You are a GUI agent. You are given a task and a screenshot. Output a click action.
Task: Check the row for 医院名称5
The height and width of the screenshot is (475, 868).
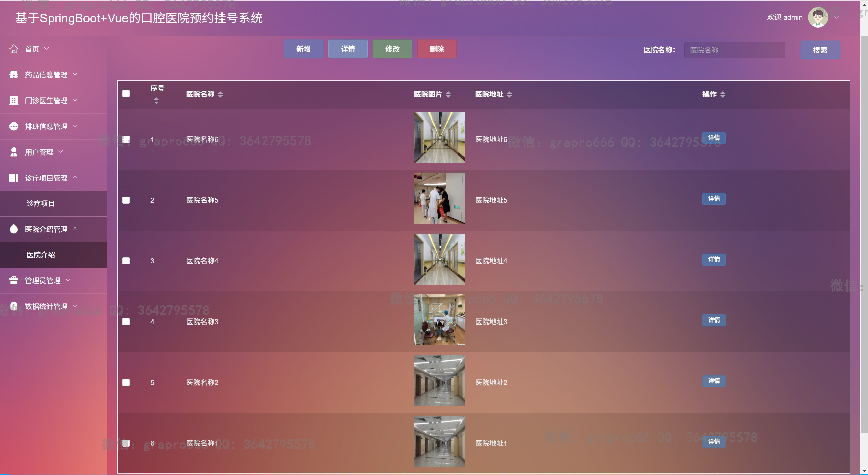[126, 200]
